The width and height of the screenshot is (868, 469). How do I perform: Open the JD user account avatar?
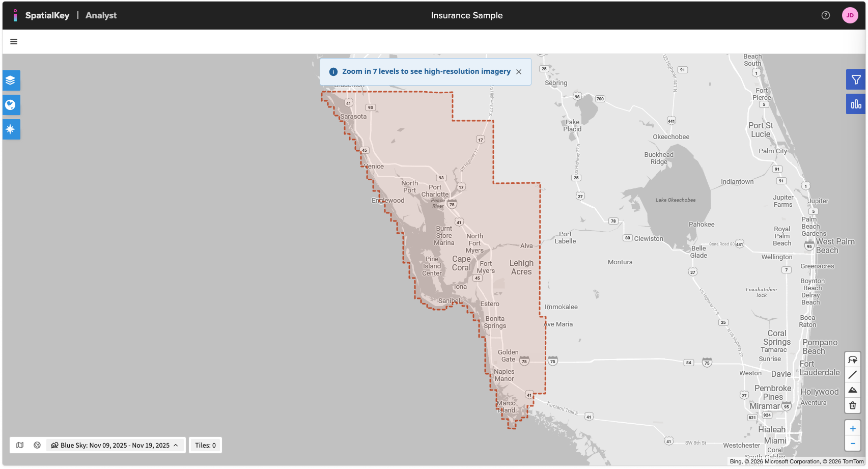tap(850, 15)
